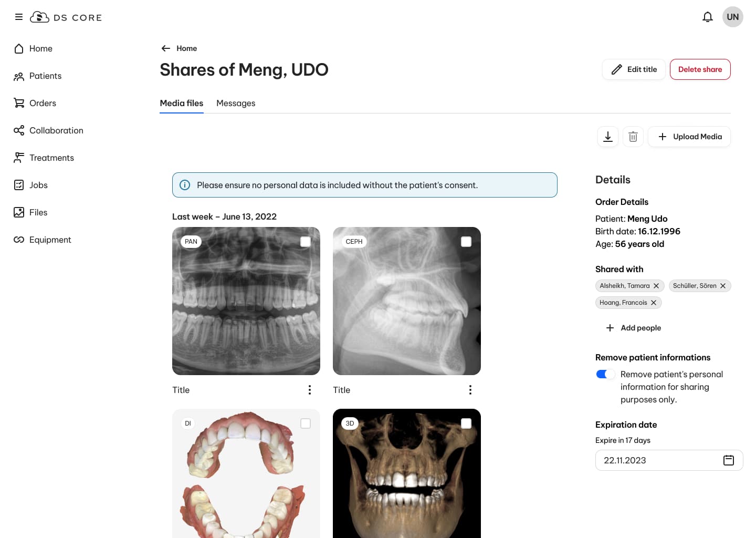Open the CEPH x-ray thumbnail
756x538 pixels.
[407, 301]
